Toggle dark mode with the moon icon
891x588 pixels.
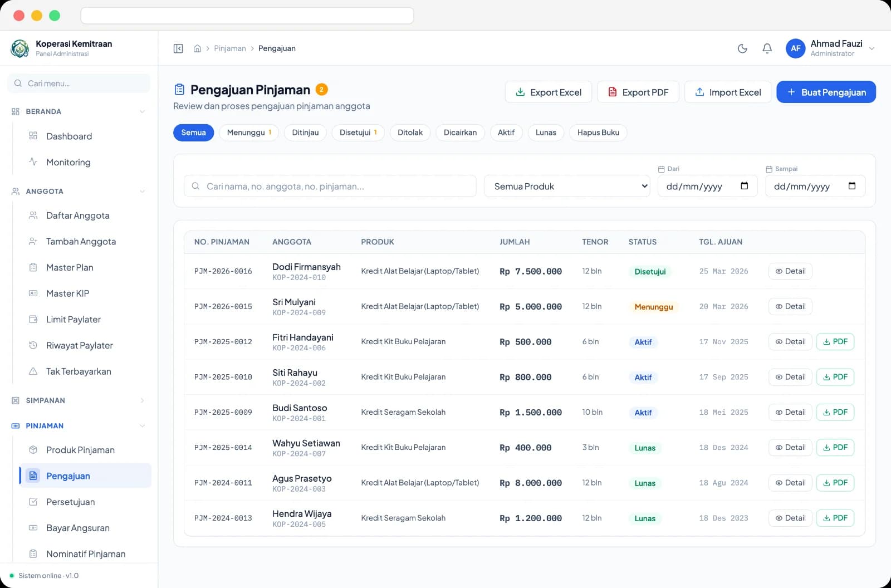tap(742, 48)
